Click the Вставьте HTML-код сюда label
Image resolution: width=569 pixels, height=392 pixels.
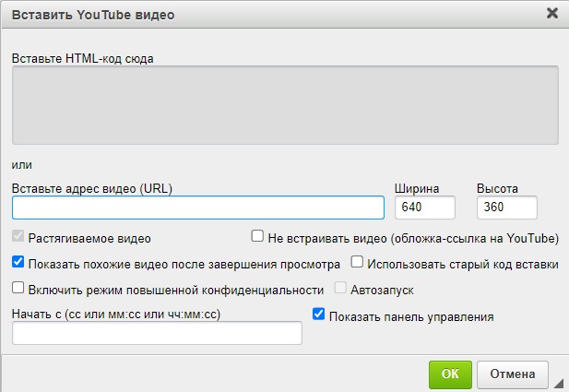click(x=83, y=58)
